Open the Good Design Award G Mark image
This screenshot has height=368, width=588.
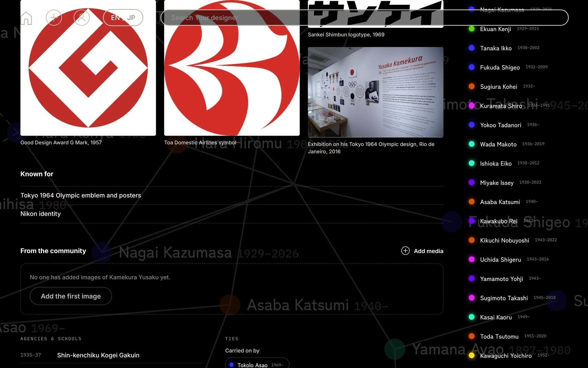coord(88,68)
